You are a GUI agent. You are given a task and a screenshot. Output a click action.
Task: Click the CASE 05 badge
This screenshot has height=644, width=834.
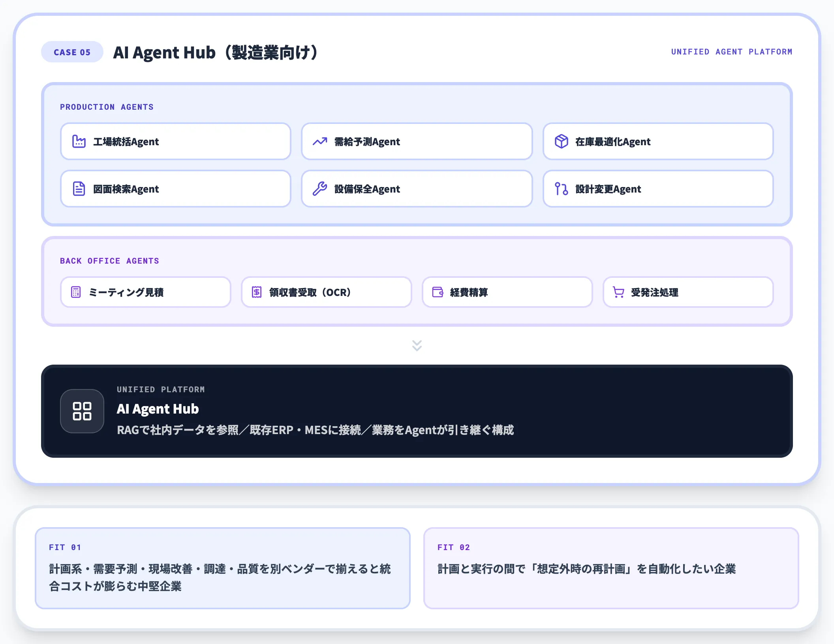[72, 52]
